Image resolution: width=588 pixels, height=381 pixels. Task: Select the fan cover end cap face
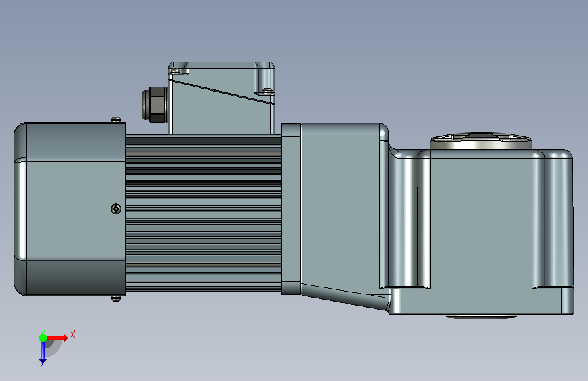(70, 209)
